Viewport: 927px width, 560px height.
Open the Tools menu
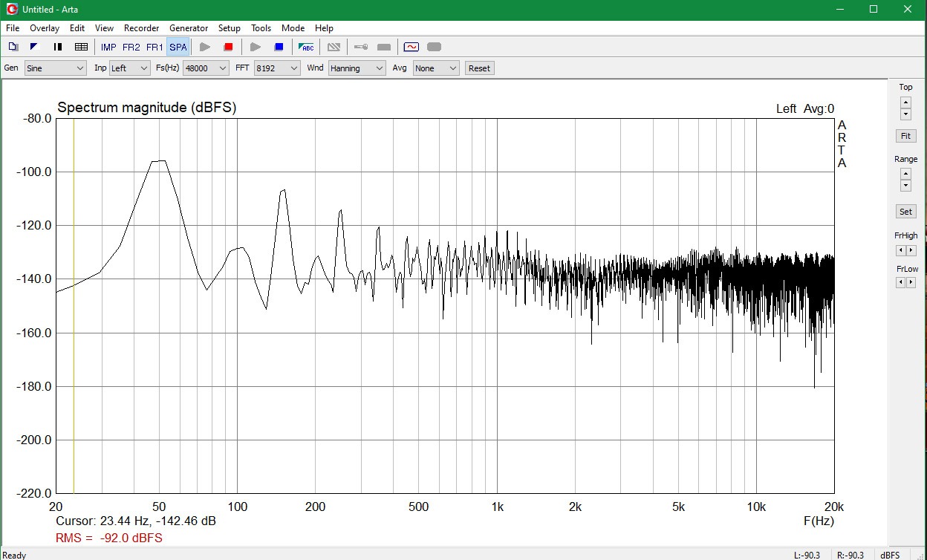[x=261, y=28]
